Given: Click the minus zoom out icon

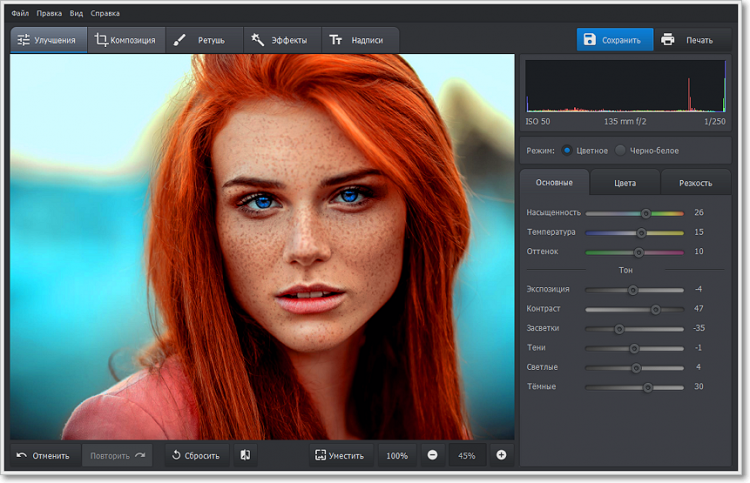Looking at the screenshot, I should 432,455.
